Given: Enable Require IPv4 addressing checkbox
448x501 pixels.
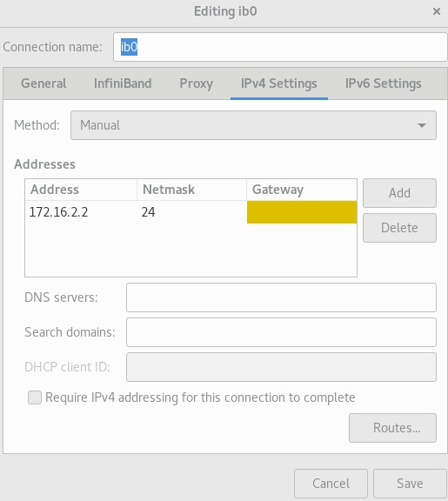Looking at the screenshot, I should (x=35, y=397).
